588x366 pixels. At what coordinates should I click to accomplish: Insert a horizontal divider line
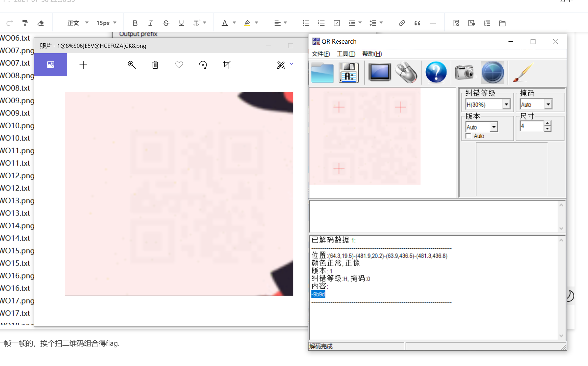pos(433,23)
